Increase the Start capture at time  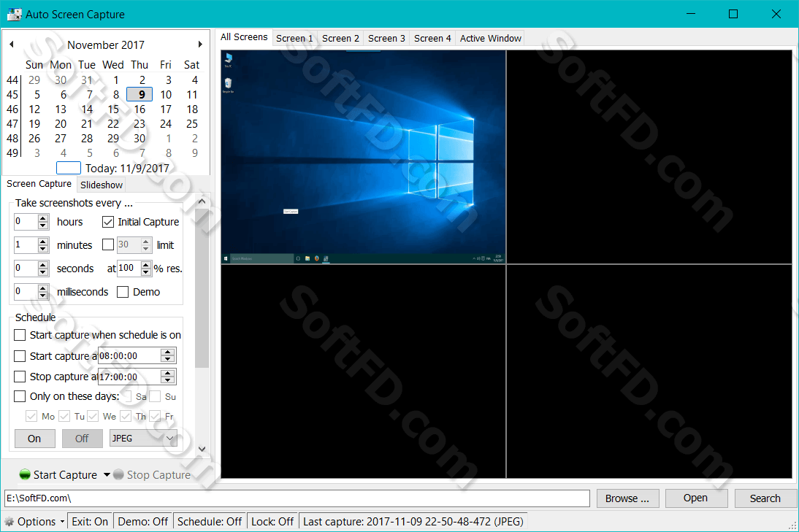pos(168,352)
